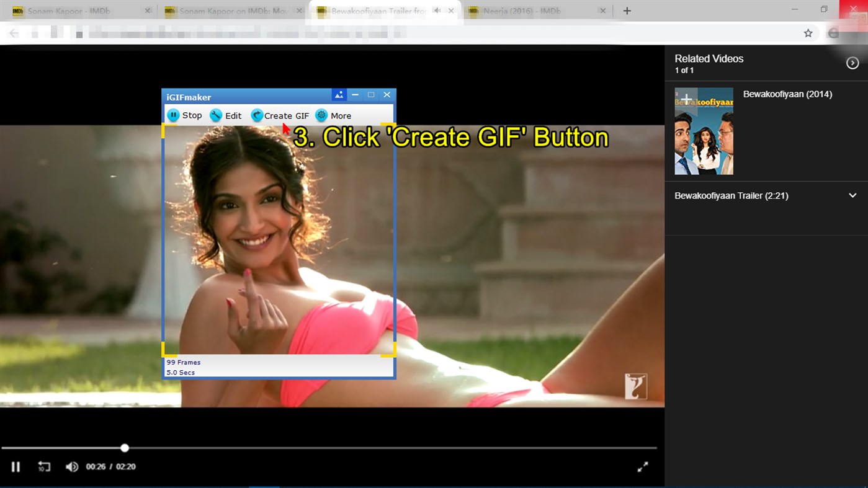
Task: Click the Stop icon in iGIFmaker
Action: click(x=173, y=115)
